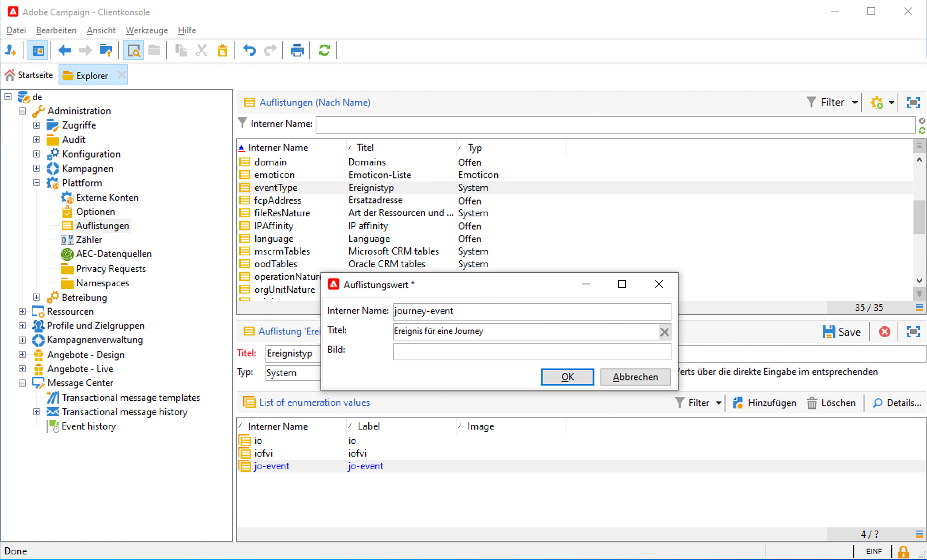
Task: Confirm the dialog with OK
Action: click(567, 377)
